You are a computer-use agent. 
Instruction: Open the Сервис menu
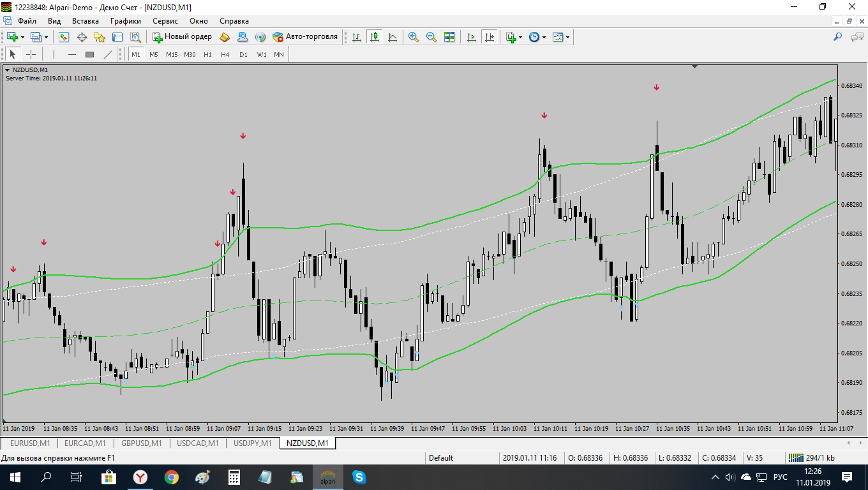[165, 20]
